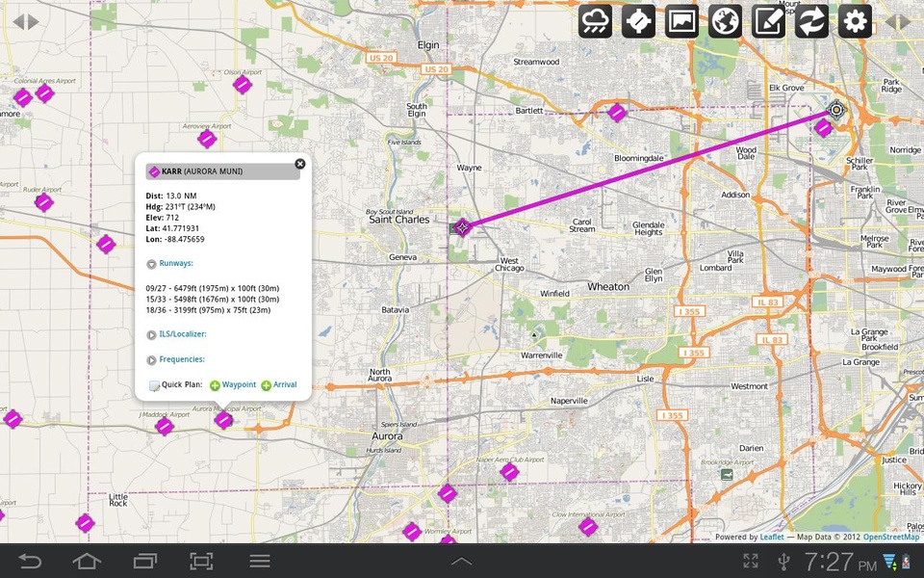Open the picture overlay icon
The height and width of the screenshot is (578, 924).
681,22
